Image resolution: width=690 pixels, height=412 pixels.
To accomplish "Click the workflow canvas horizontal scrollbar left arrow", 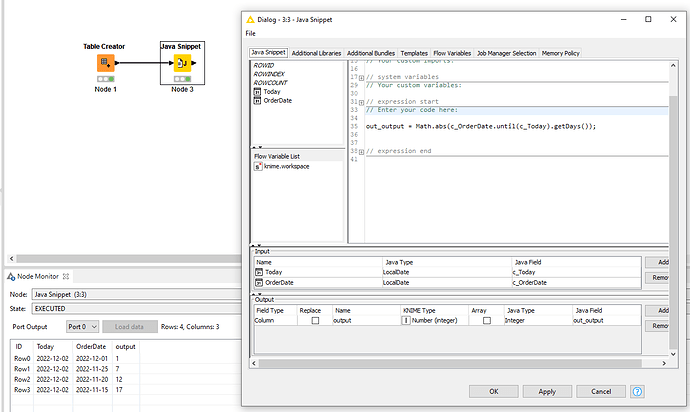I will (11, 259).
